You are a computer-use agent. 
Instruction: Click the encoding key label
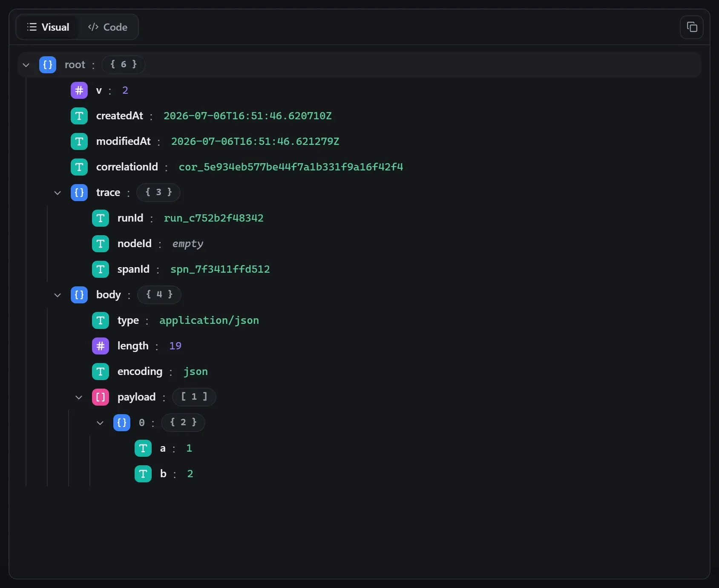pyautogui.click(x=140, y=372)
